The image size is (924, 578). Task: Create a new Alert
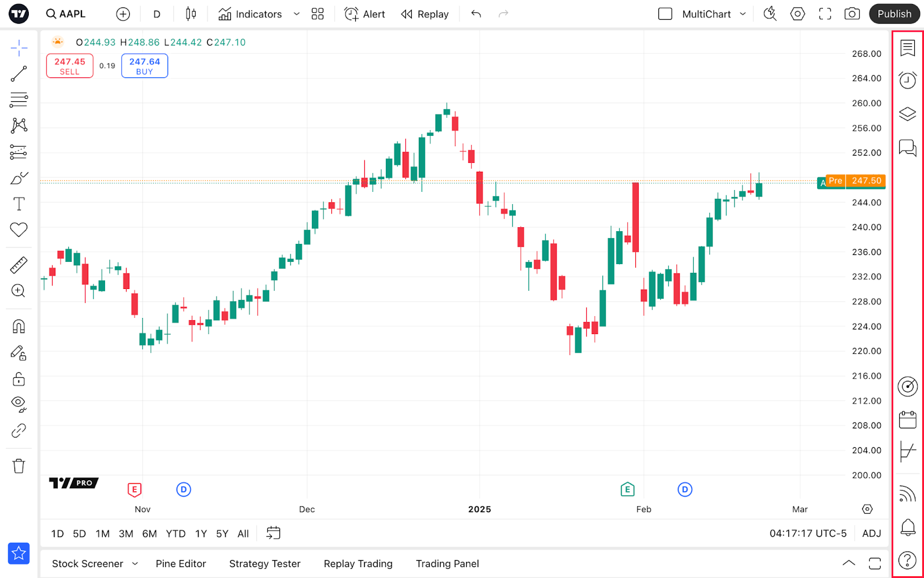pos(364,14)
